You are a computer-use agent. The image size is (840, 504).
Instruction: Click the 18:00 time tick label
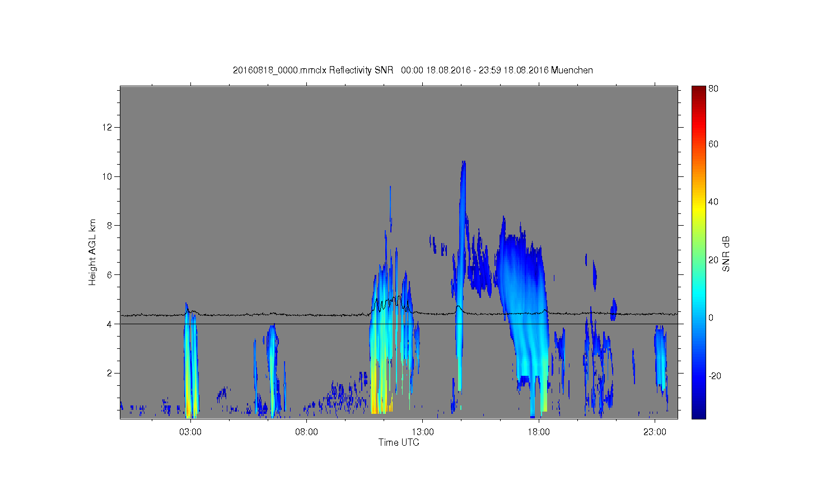pos(539,432)
